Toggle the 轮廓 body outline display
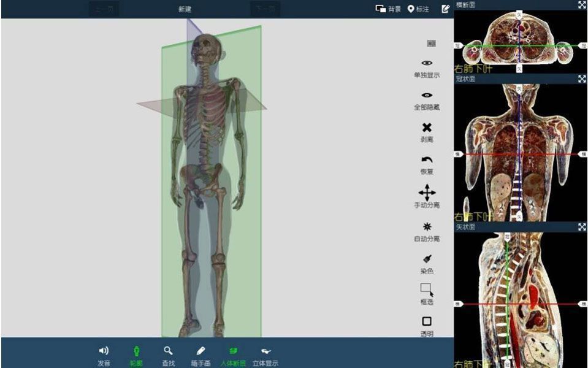This screenshot has height=368, width=588. click(x=136, y=351)
